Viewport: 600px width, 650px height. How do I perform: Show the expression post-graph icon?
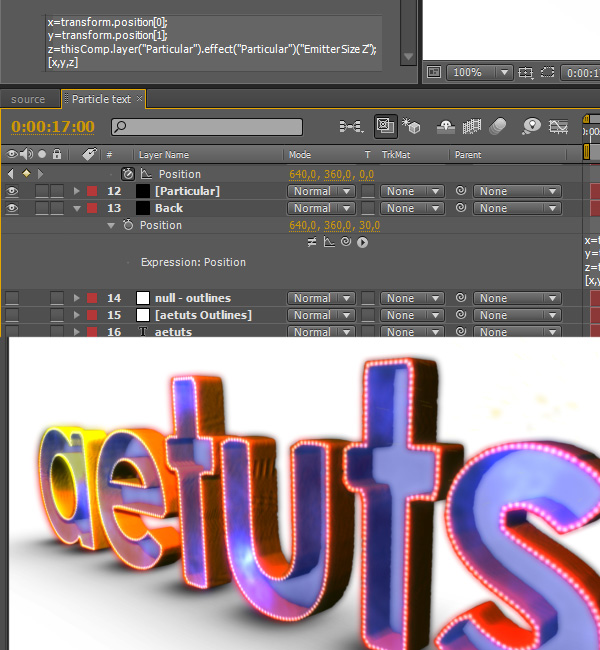pos(329,242)
